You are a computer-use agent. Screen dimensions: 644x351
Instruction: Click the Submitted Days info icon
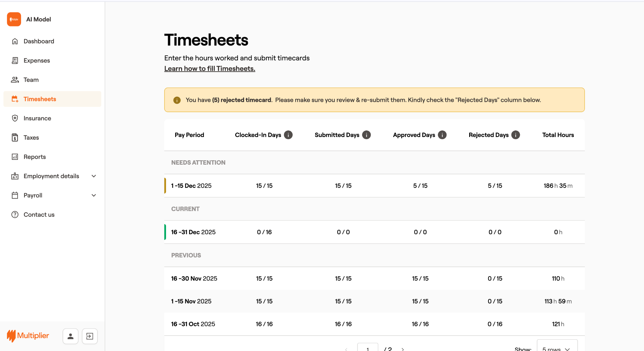(366, 135)
